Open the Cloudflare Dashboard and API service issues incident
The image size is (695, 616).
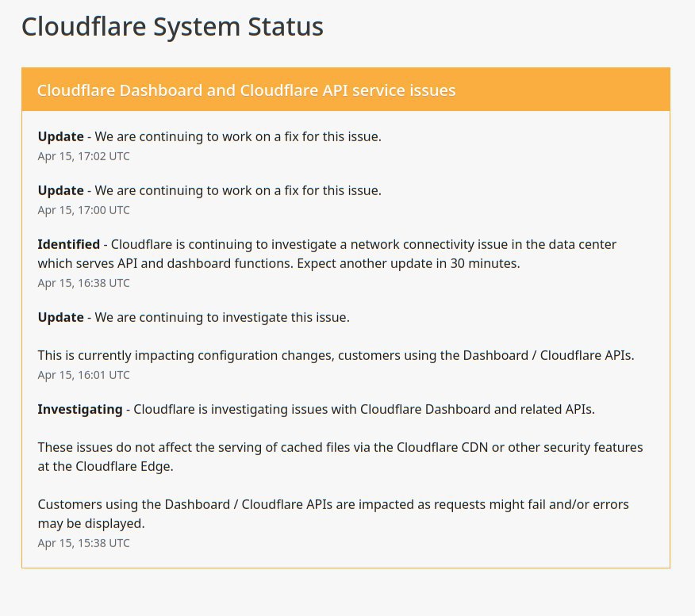click(x=246, y=90)
